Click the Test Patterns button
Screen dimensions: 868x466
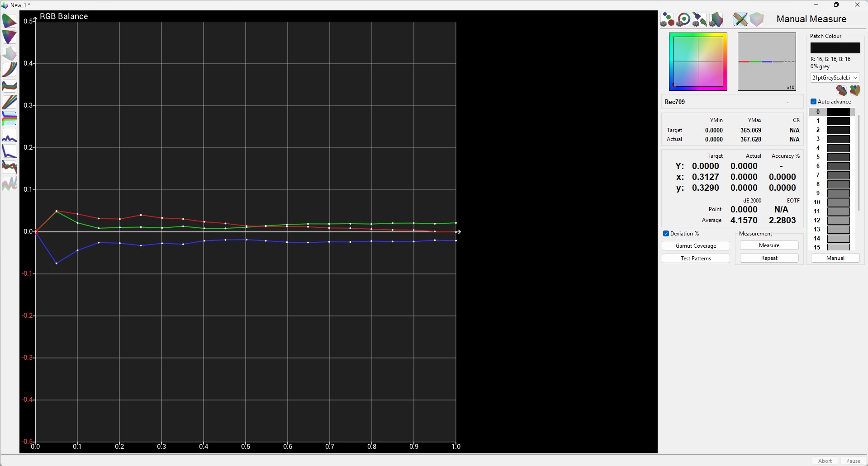696,259
